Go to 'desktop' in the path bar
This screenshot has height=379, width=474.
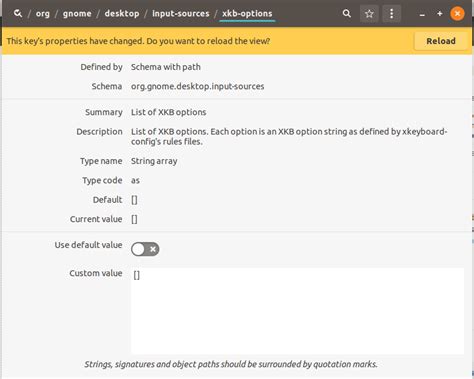click(122, 14)
